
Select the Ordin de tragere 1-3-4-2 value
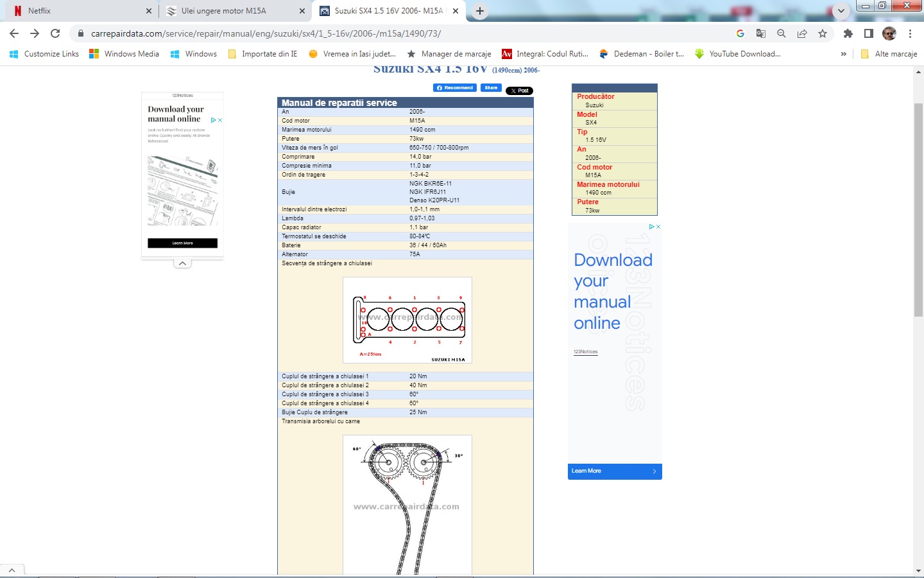point(419,175)
